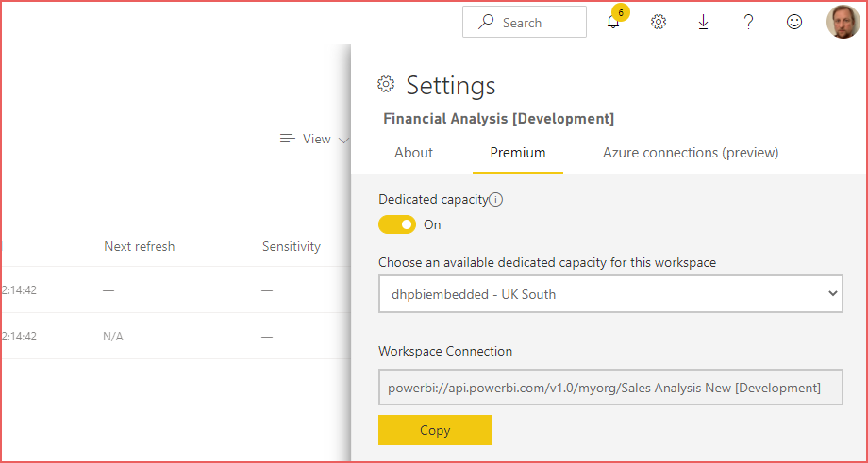Click the gear icon beside the Settings title
Viewport: 868px width, 463px height.
pyautogui.click(x=386, y=84)
